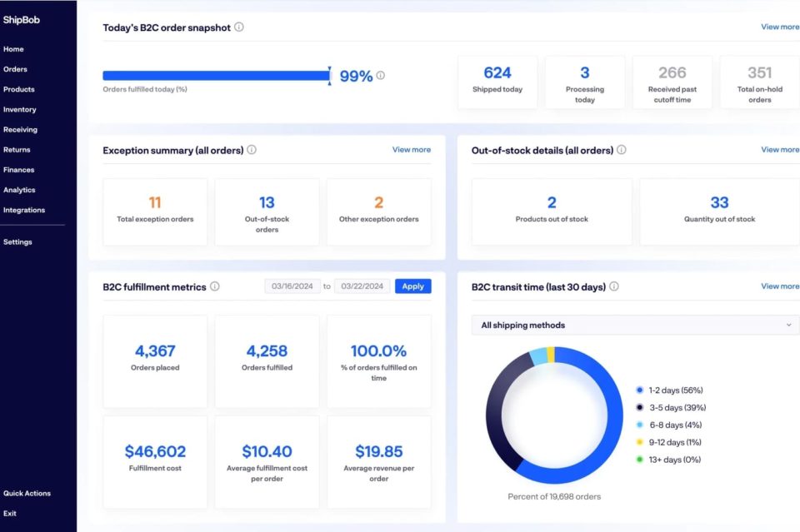Open Quick Actions in the sidebar
Viewport: 800px width, 532px height.
27,493
